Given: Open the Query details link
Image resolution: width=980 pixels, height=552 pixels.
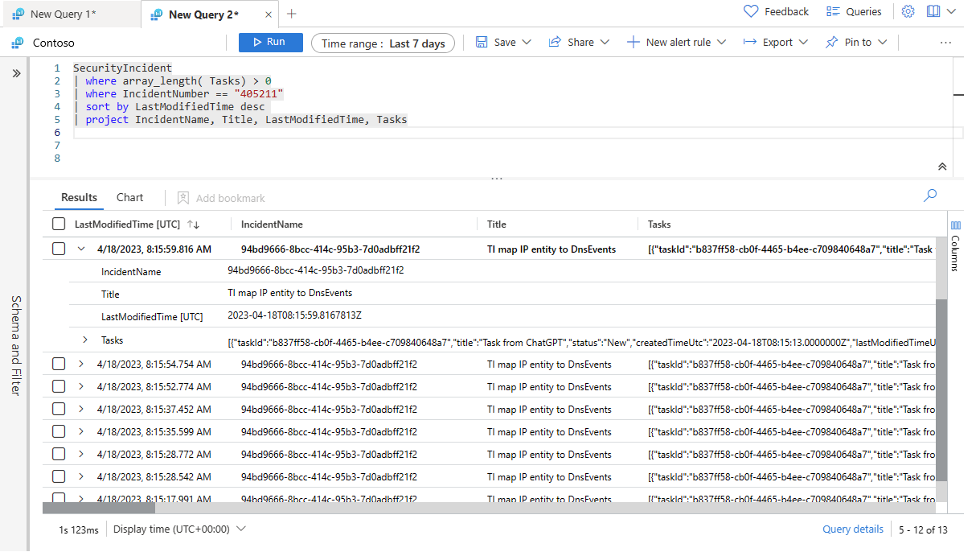Looking at the screenshot, I should [852, 529].
